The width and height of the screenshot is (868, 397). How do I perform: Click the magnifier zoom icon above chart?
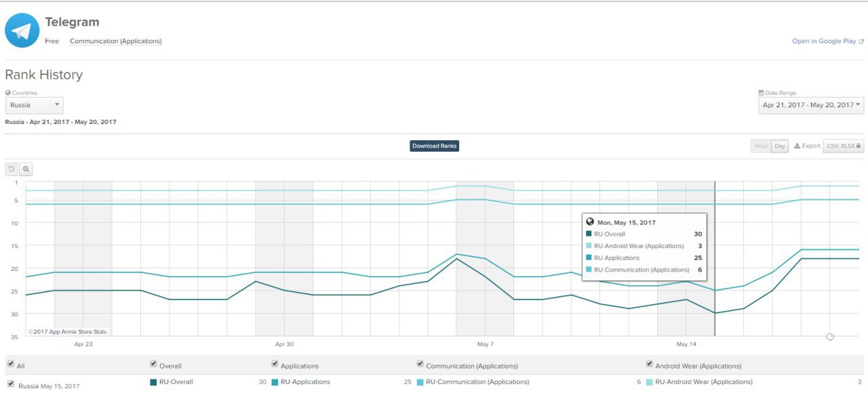point(26,169)
